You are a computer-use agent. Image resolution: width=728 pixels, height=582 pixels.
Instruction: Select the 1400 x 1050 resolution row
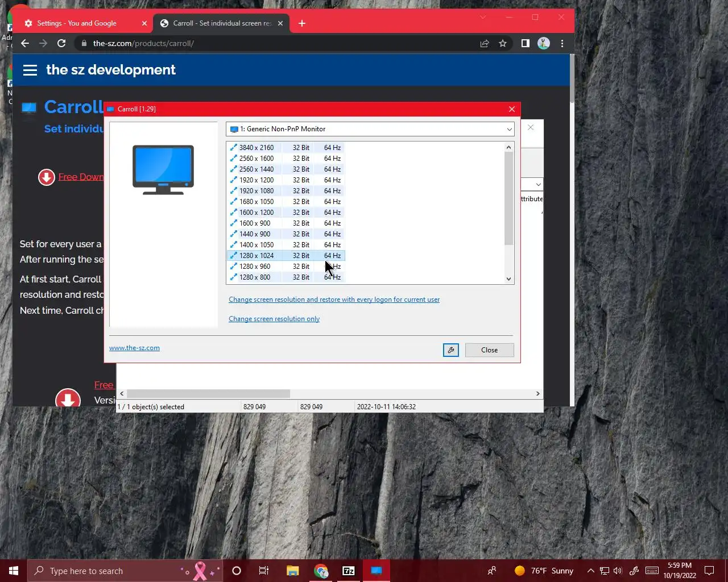[x=286, y=245]
